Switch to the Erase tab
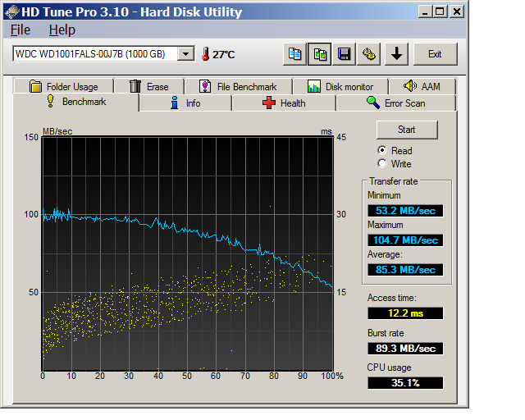This screenshot has width=525, height=420. coord(149,86)
